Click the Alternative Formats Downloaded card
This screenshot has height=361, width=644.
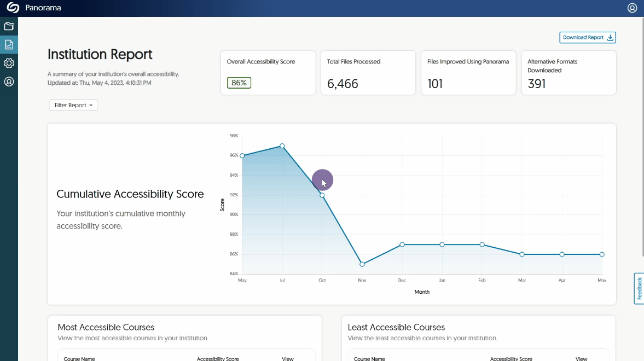[568, 73]
